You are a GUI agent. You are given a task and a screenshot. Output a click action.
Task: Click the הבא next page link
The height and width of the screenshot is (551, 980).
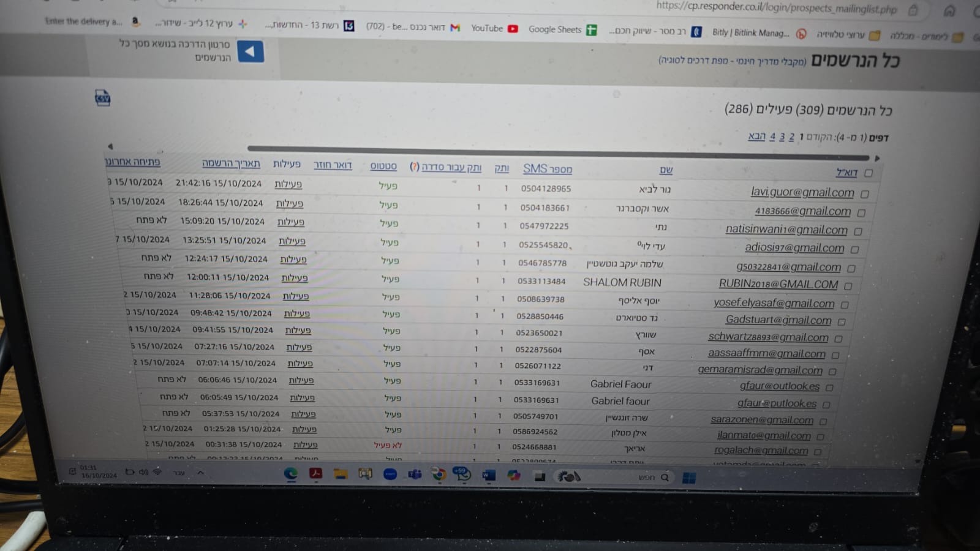click(x=756, y=136)
